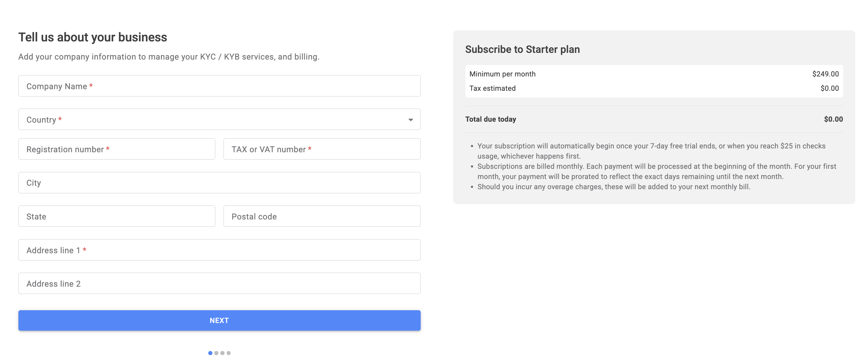
Task: Click the Total due today label
Action: (x=491, y=119)
